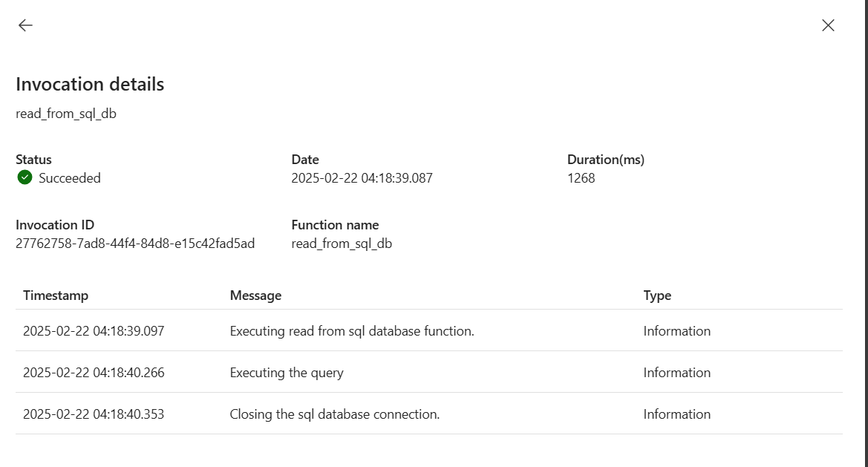Click the Invocation ID value text
The height and width of the screenshot is (467, 868).
click(x=135, y=244)
